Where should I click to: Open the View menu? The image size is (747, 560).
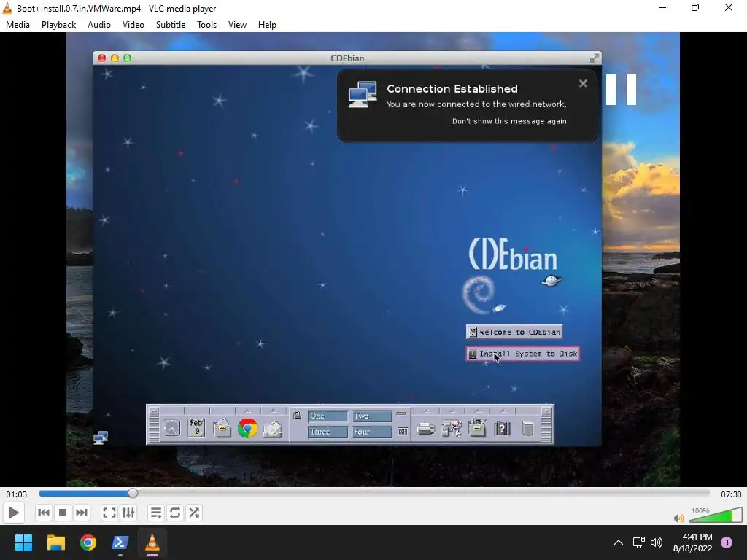pyautogui.click(x=237, y=25)
